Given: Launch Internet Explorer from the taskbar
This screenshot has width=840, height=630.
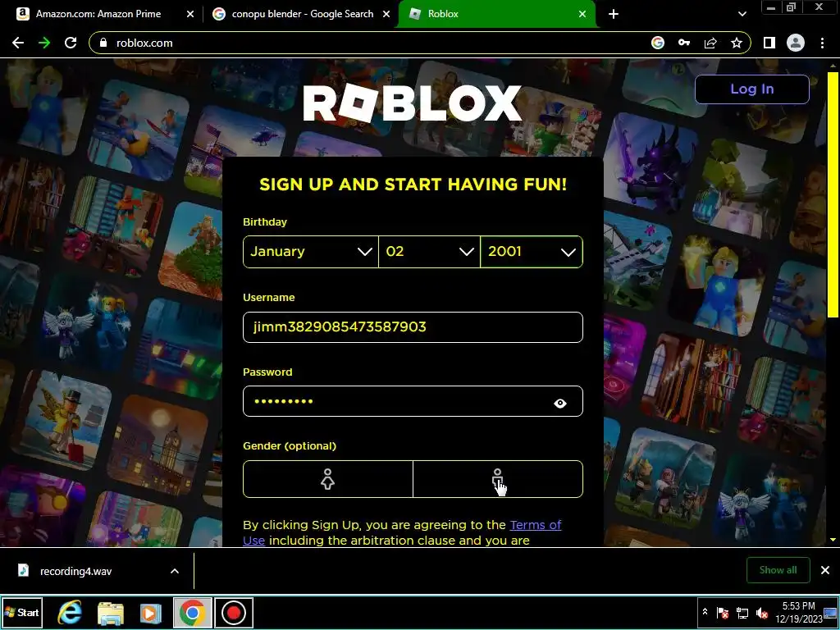Looking at the screenshot, I should pyautogui.click(x=71, y=613).
